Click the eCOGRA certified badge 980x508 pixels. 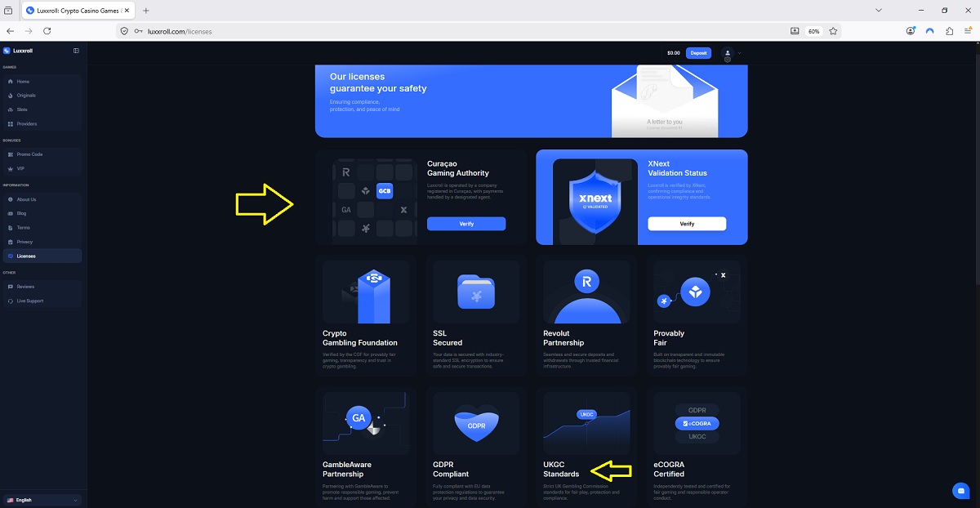click(697, 422)
